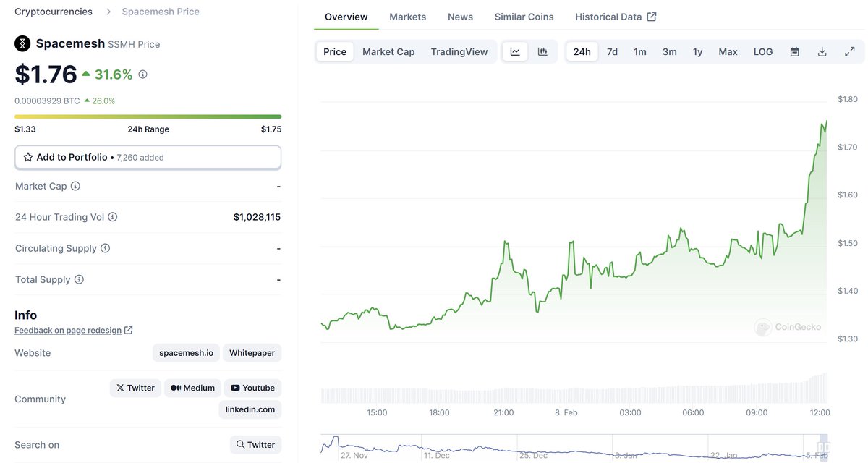868x463 pixels.
Task: Click the price chart peak near 12:00
Action: point(825,123)
